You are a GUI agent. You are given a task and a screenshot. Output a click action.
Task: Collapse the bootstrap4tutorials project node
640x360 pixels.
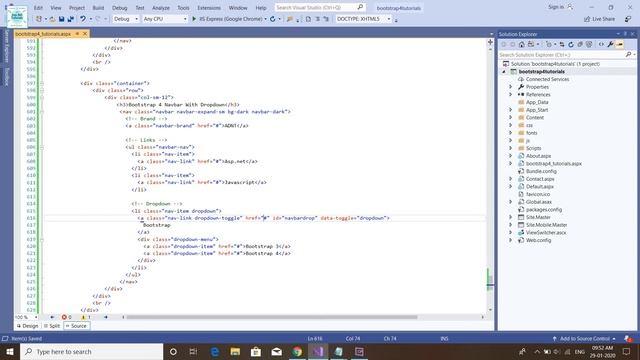tap(504, 71)
